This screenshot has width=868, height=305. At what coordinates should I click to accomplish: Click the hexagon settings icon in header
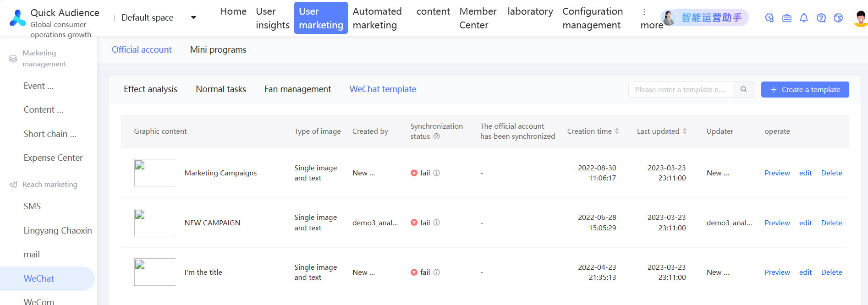click(x=769, y=18)
